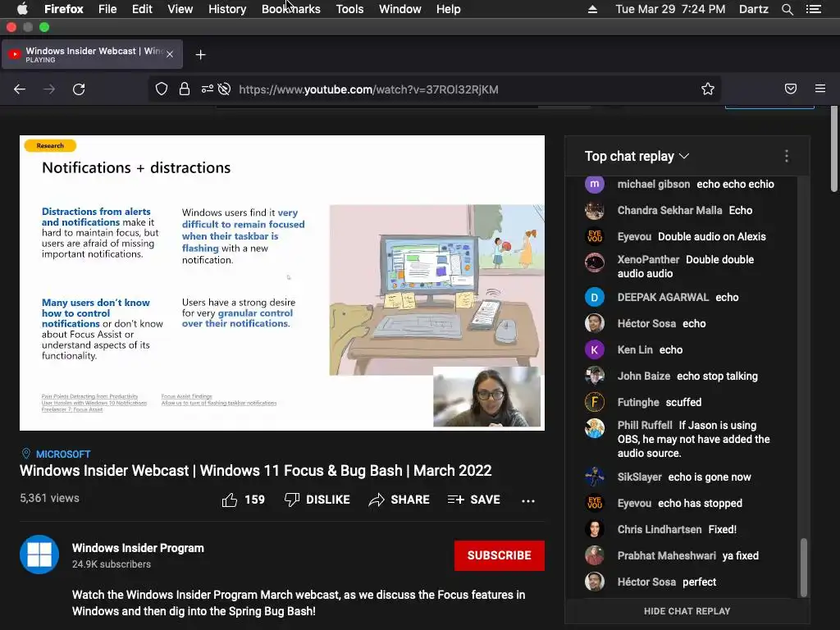Click Ken Lin's purple K avatar
840x630 pixels.
point(594,349)
